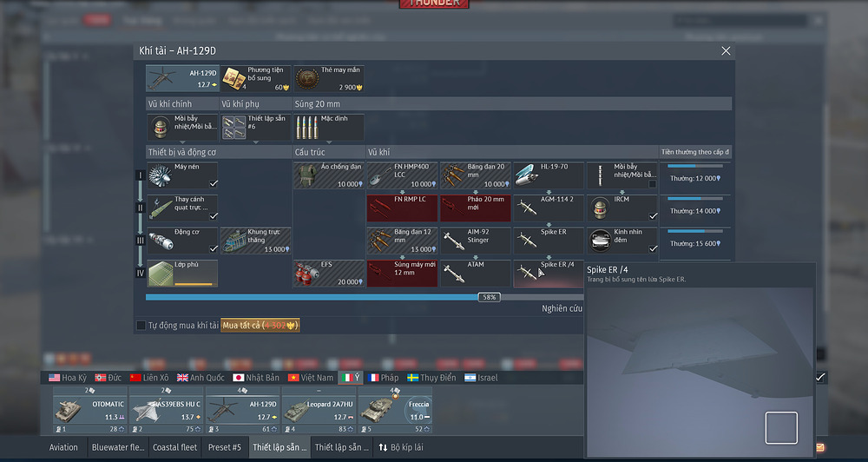Select the Thay cánh quạt trực module
This screenshot has width=868, height=462.
[182, 208]
